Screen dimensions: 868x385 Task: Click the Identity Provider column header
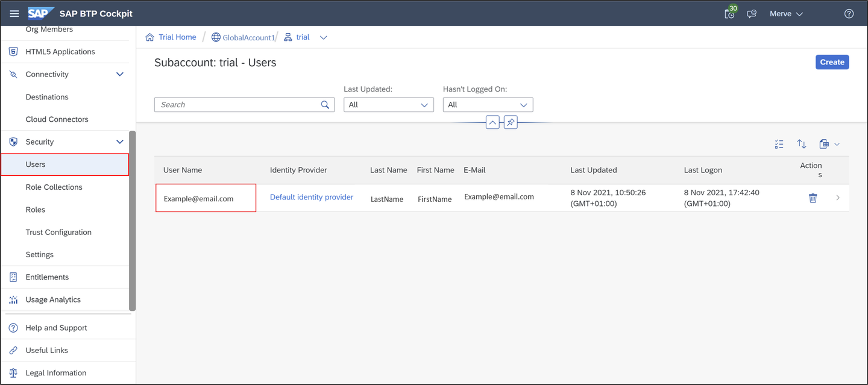[298, 170]
